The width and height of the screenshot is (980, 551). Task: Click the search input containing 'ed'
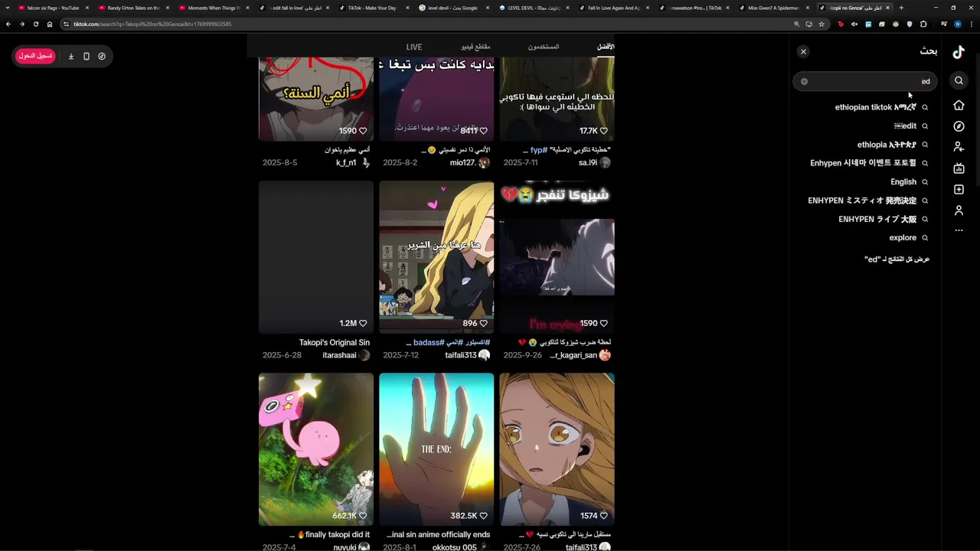[x=865, y=81]
